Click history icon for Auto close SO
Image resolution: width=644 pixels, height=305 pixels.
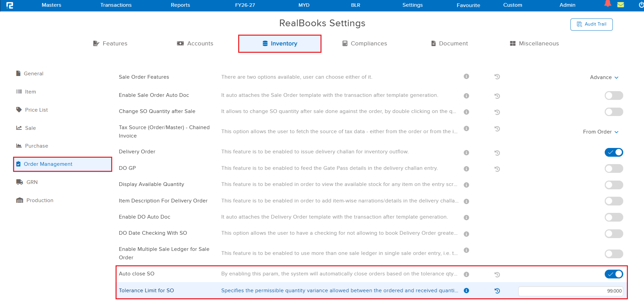[x=497, y=275]
